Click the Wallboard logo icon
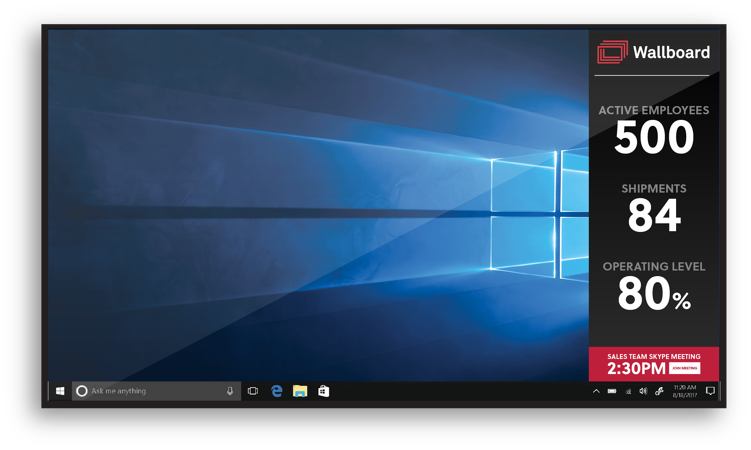The width and height of the screenshot is (751, 450). [613, 52]
